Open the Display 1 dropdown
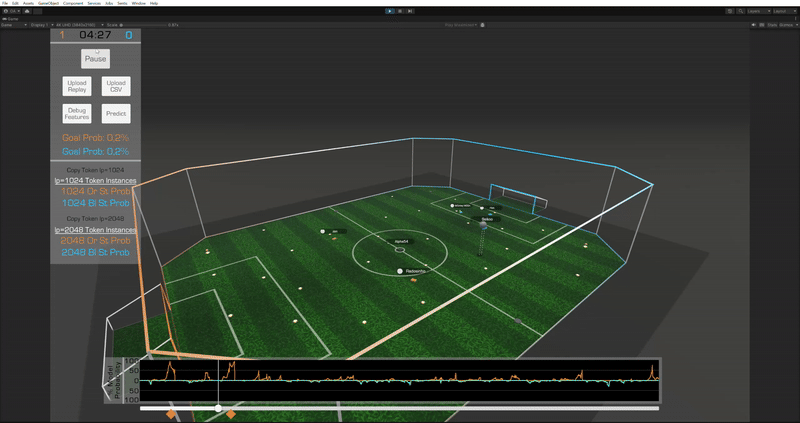800x423 pixels. [x=38, y=23]
